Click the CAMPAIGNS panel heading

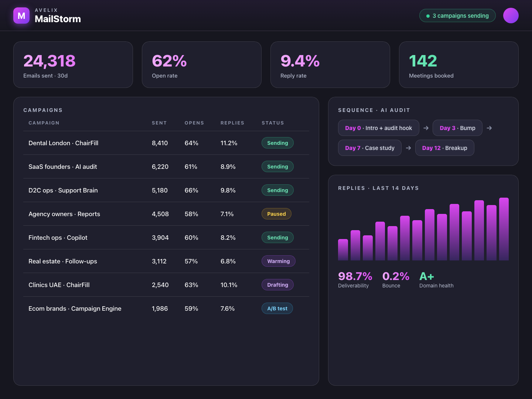43,110
